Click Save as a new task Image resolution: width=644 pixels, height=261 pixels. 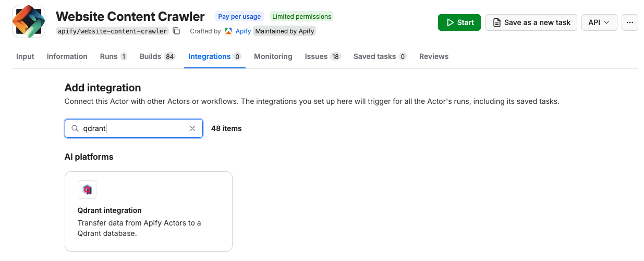pos(531,22)
